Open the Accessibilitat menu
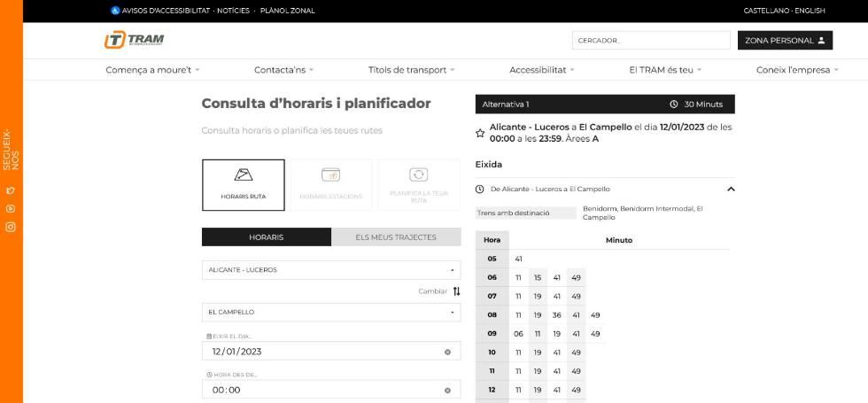The image size is (868, 403). coord(541,69)
